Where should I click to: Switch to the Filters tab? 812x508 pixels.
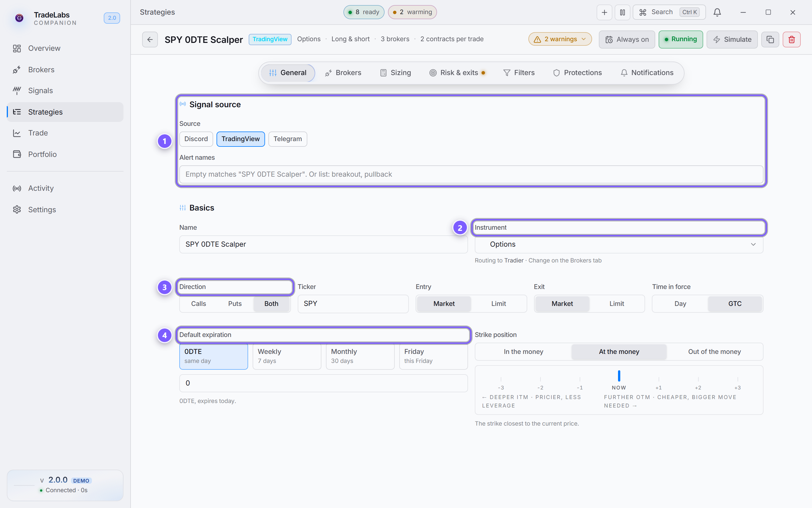click(519, 73)
